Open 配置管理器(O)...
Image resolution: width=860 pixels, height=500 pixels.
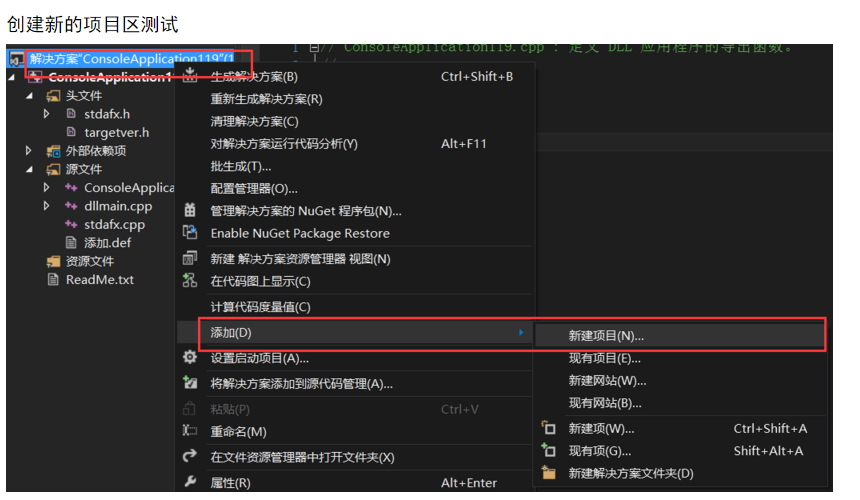tap(254, 189)
